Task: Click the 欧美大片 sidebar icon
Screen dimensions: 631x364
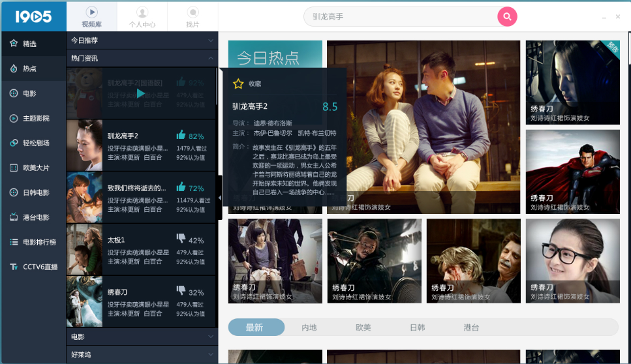Action: tap(14, 168)
